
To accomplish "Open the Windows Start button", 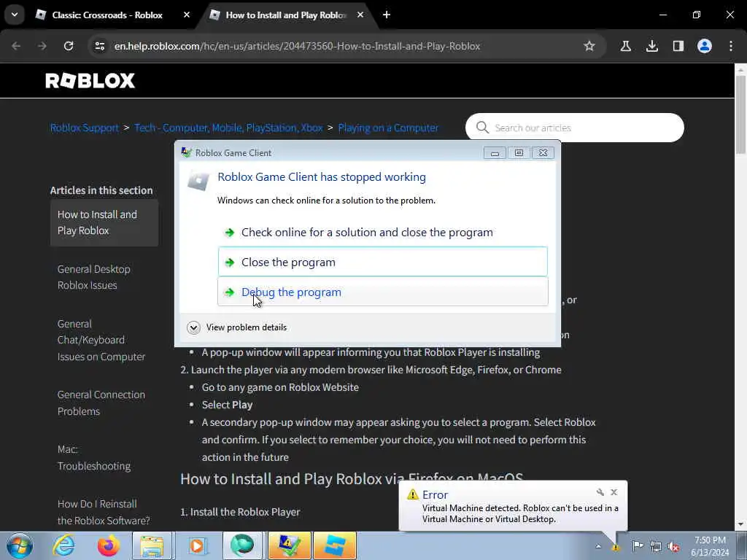I will tap(20, 545).
